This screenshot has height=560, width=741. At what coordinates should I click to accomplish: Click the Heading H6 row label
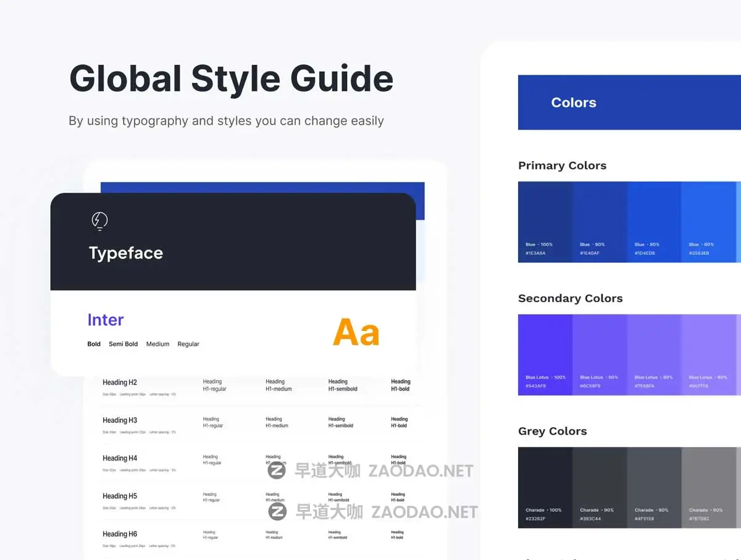coord(120,534)
